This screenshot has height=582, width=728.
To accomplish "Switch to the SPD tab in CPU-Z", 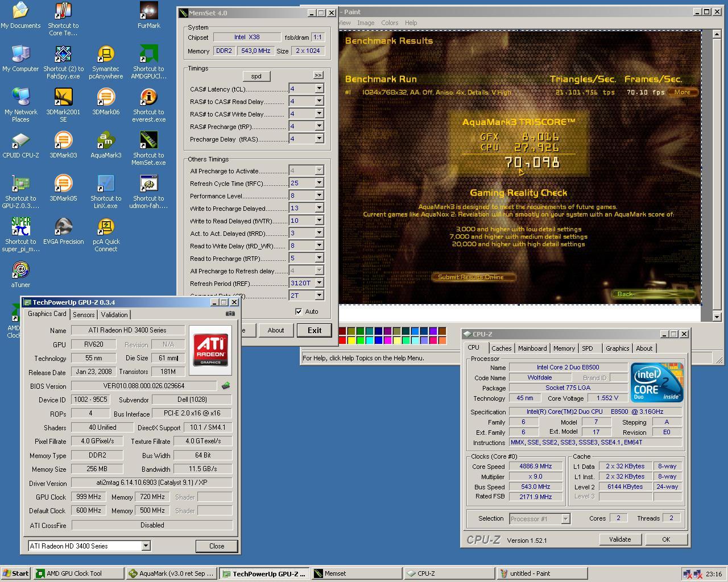I will [x=587, y=348].
